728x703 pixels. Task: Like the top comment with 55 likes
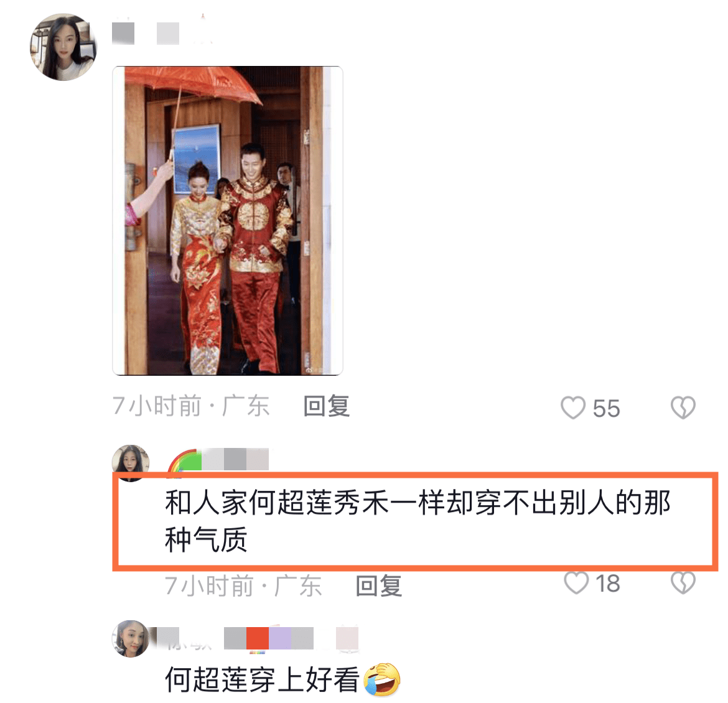pos(573,407)
